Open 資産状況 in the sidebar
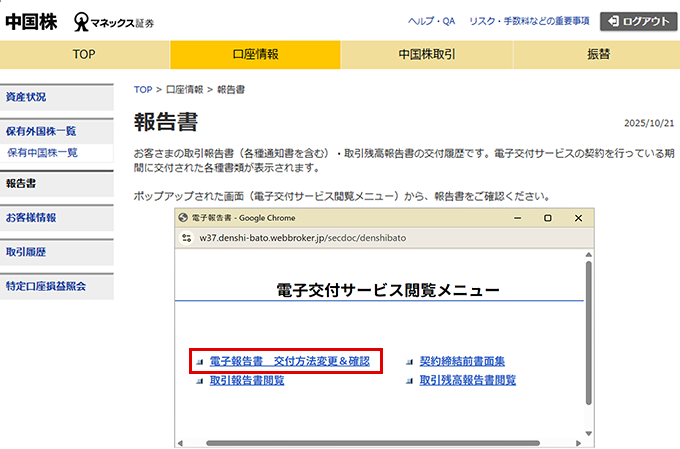The width and height of the screenshot is (680, 449). coord(57,97)
